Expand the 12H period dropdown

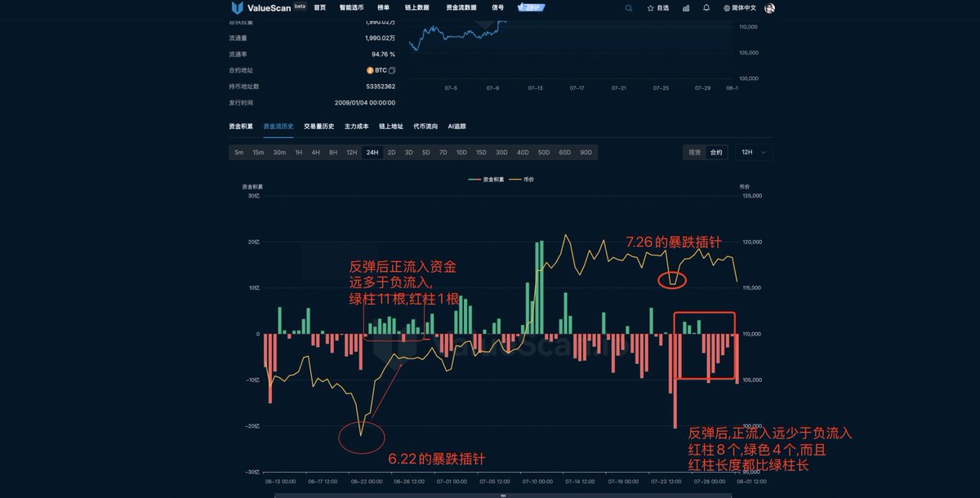coord(754,152)
